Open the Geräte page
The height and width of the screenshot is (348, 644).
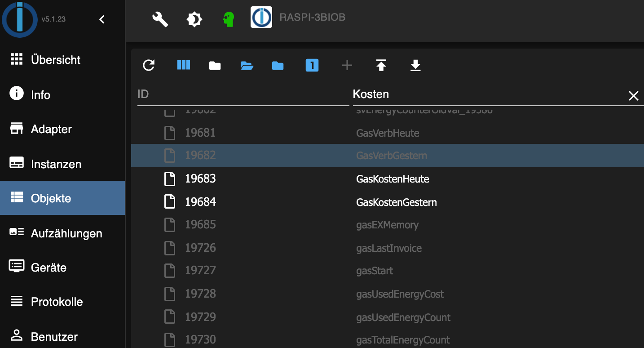(x=62, y=267)
